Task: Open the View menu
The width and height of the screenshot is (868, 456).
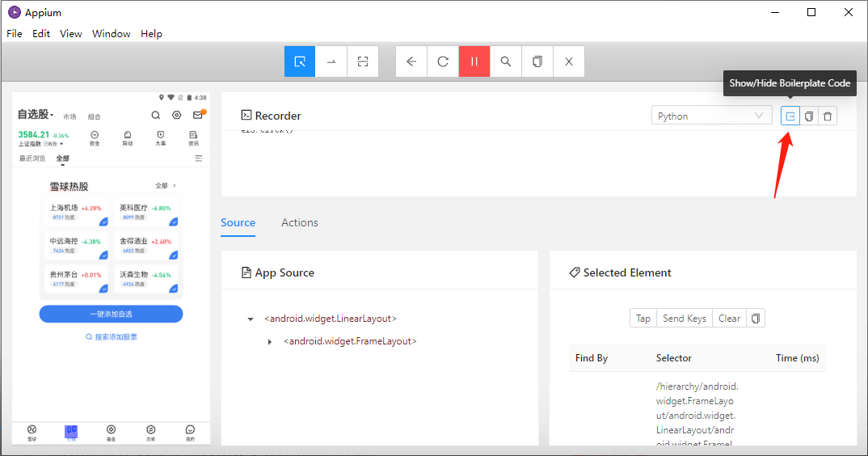Action: (x=71, y=34)
